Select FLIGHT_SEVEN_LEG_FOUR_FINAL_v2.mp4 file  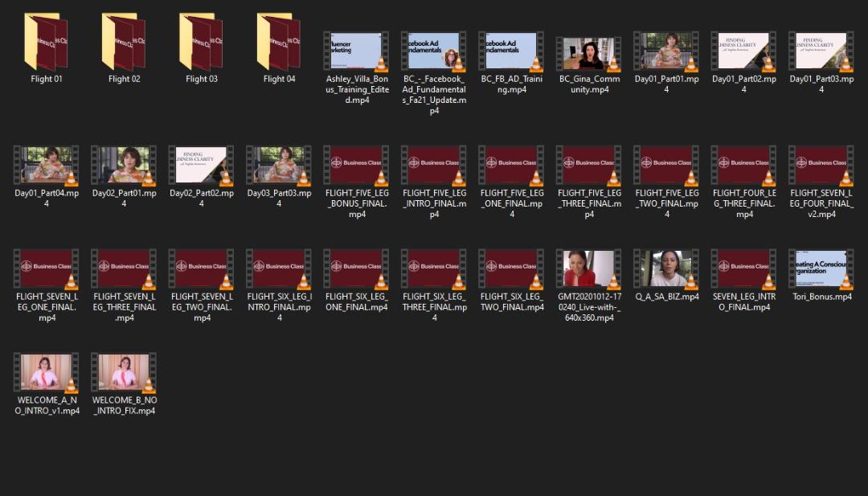tap(821, 165)
